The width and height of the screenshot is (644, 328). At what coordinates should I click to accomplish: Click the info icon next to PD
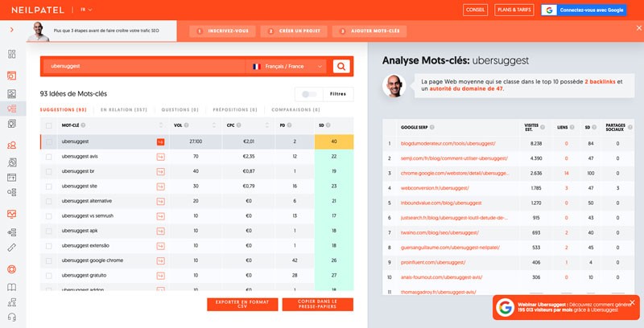289,125
